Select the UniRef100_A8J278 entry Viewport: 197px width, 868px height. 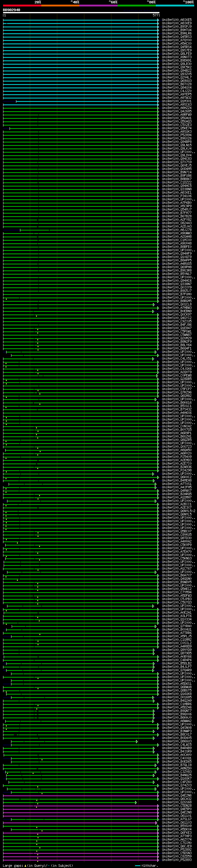point(177,230)
